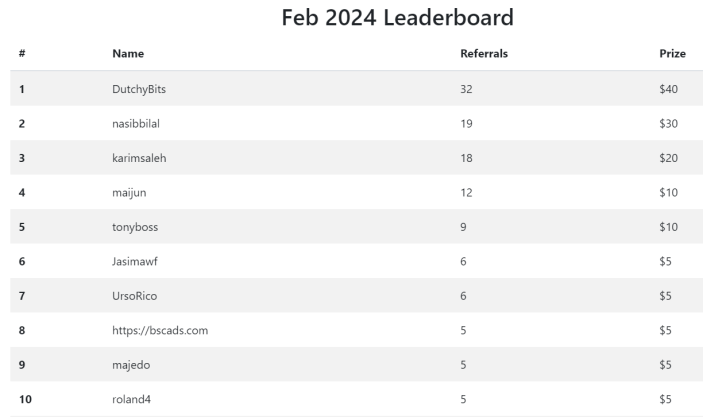
Task: Select the Referrals column header
Action: (484, 53)
